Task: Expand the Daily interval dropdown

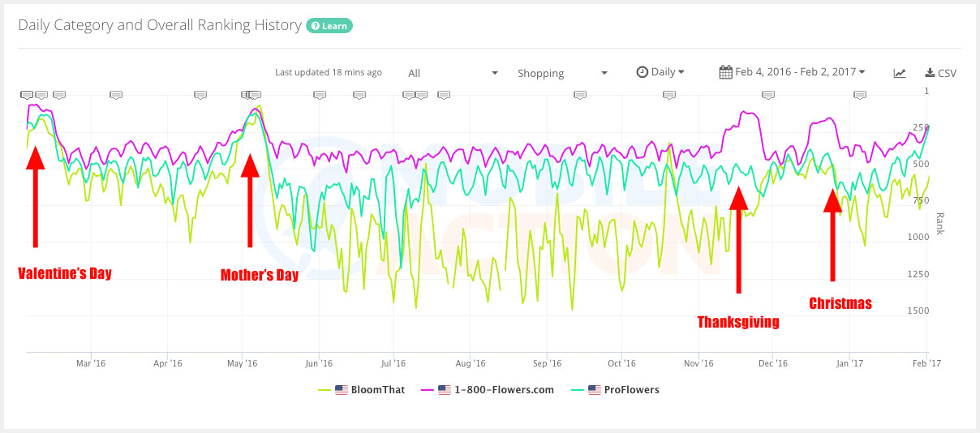Action: (660, 72)
